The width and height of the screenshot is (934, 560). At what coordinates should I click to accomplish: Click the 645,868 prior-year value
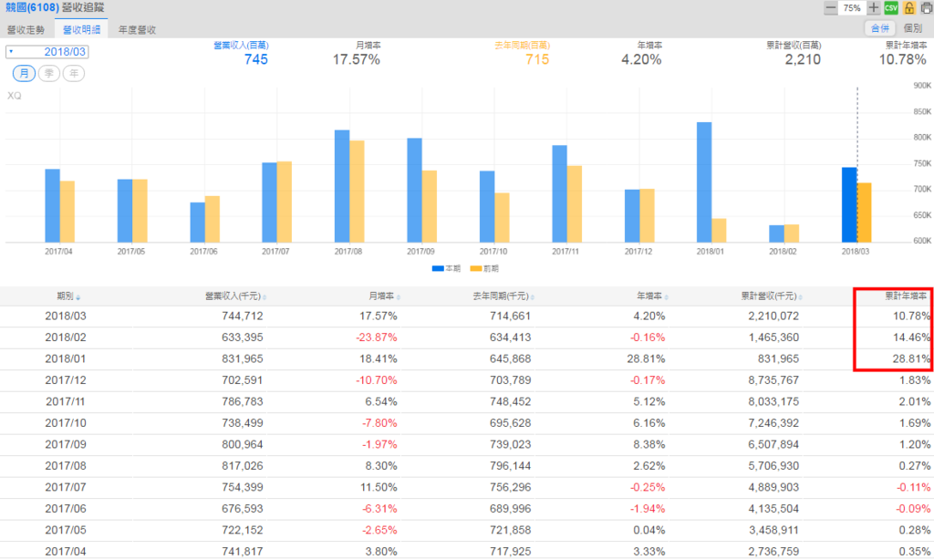click(511, 358)
